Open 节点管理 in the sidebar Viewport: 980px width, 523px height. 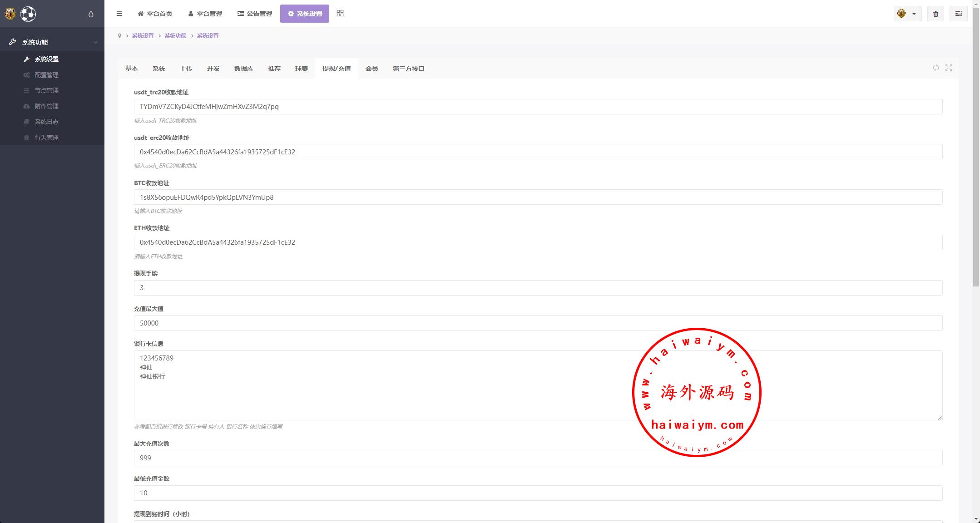46,90
